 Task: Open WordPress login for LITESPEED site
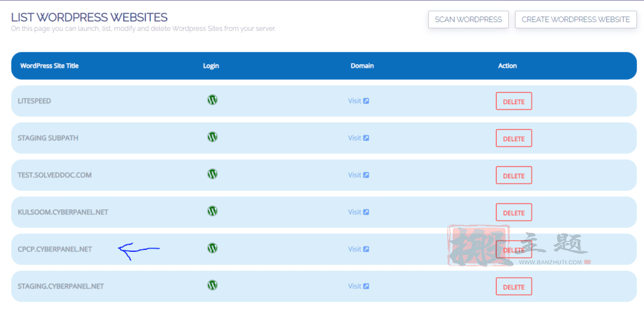213,100
